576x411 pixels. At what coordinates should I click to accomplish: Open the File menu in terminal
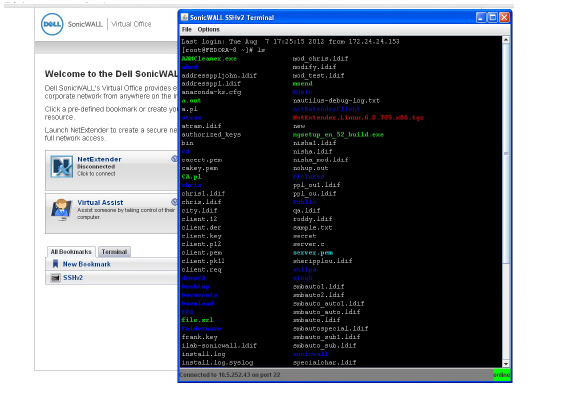click(x=187, y=29)
